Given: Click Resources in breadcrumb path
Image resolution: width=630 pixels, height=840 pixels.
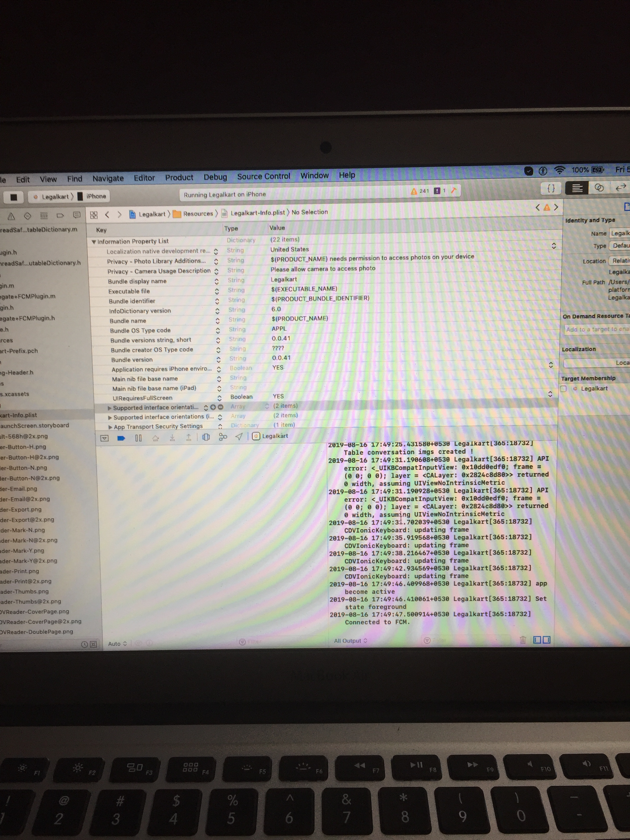Looking at the screenshot, I should tap(198, 214).
